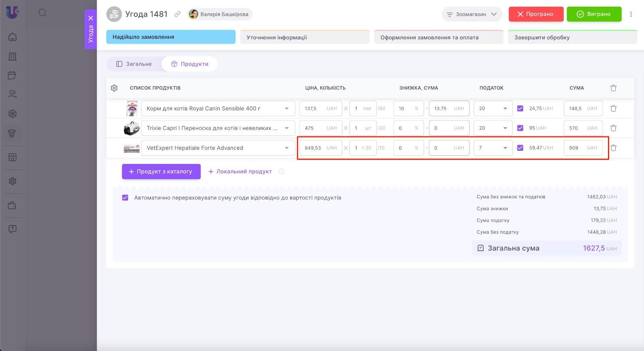This screenshot has width=644, height=351.
Task: Open the VetExpert Hepatiale product dropdown
Action: pos(286,148)
